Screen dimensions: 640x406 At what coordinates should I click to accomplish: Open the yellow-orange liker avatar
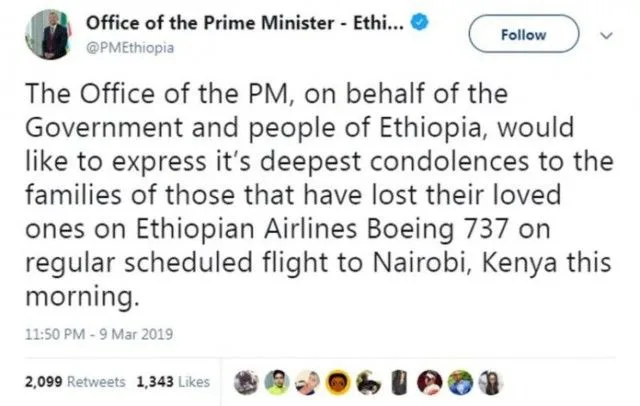339,382
